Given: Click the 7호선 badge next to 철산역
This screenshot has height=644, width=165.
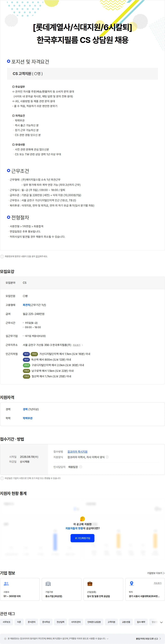Looking at the screenshot, I should point(26,376).
